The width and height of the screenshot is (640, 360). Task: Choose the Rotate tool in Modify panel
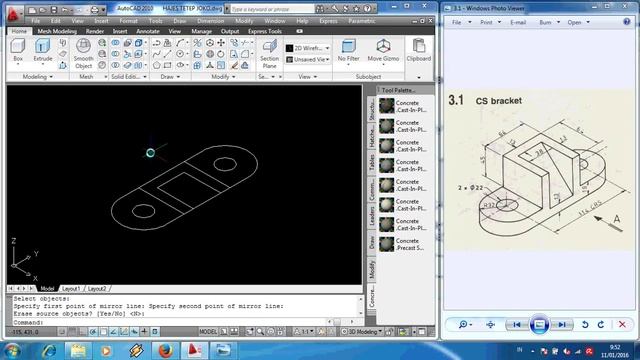point(221,54)
